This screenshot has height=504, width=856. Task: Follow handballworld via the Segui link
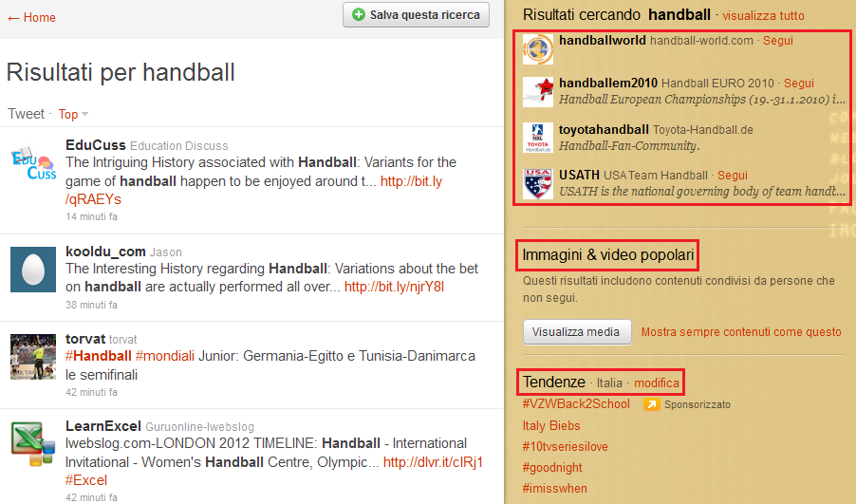tap(778, 41)
